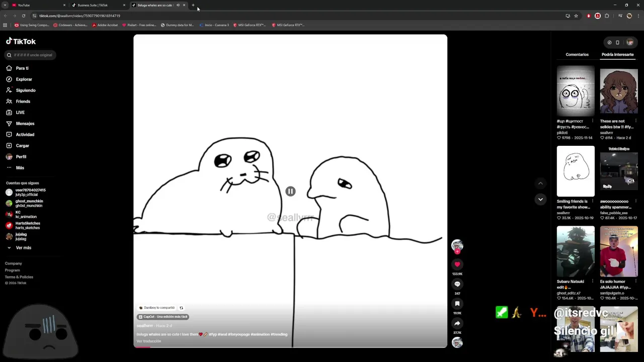The image size is (644, 362).
Task: Open options for 'These are not selkies' card
Action: point(635,121)
